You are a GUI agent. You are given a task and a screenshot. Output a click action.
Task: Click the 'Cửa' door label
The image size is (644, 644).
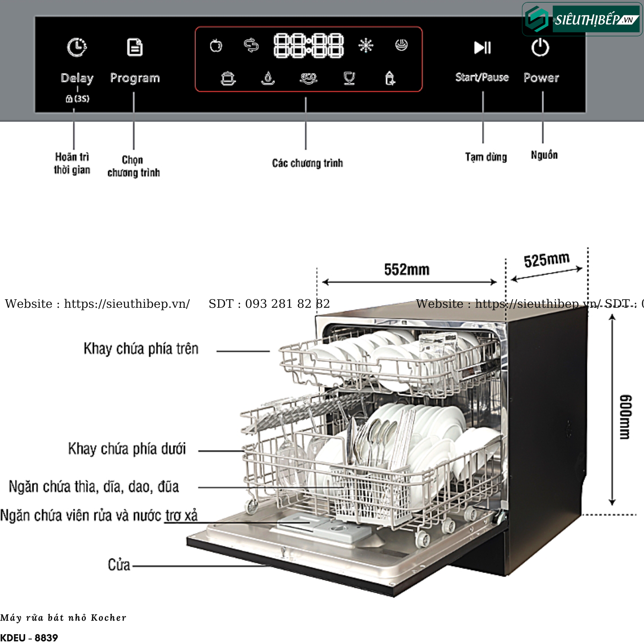[x=119, y=565]
